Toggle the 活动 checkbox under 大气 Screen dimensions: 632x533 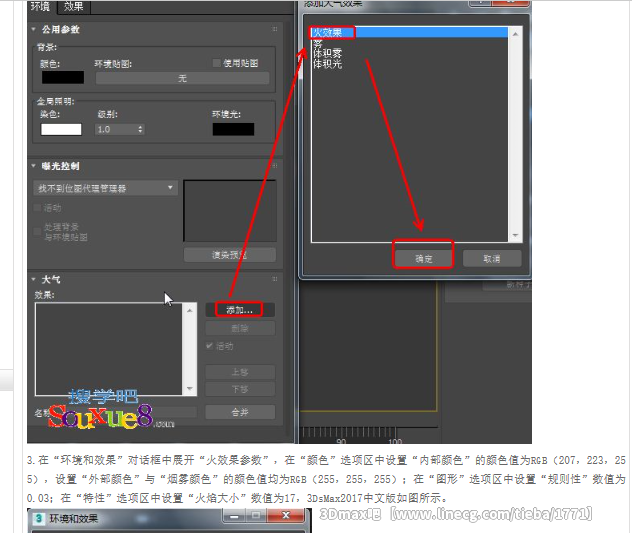click(x=209, y=346)
